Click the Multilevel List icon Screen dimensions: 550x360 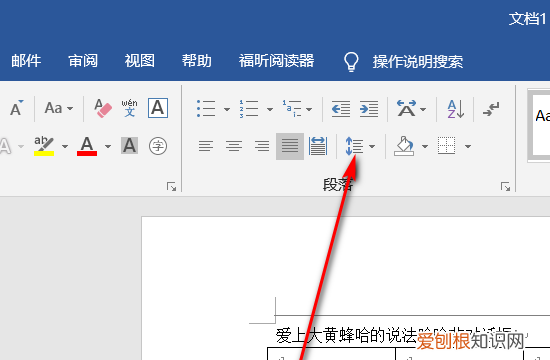[x=292, y=108]
